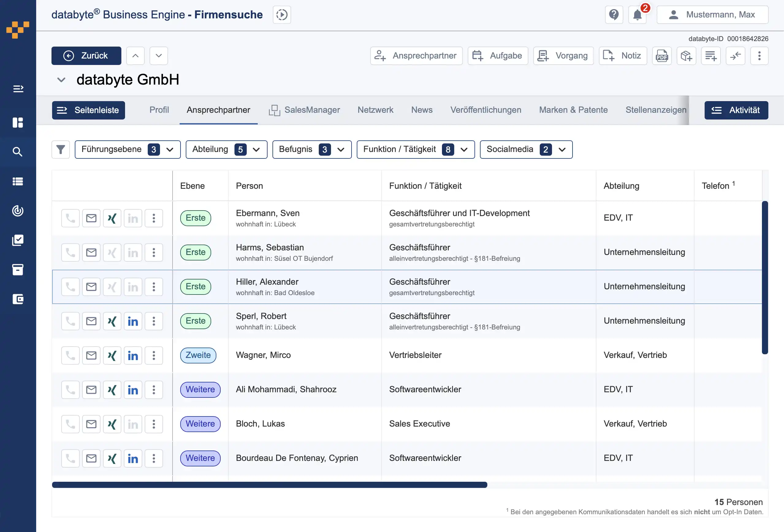Switch to the Profil tab
Screen dimensions: 784x532
159,110
